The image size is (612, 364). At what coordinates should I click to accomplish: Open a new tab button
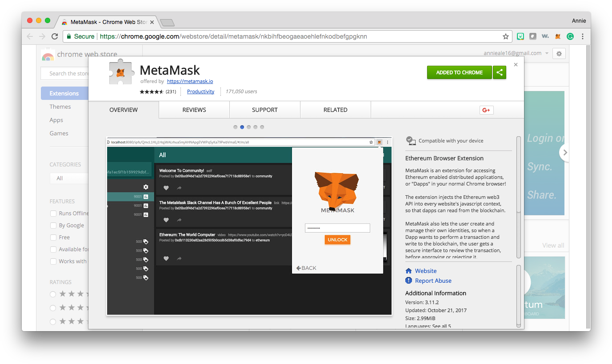[167, 22]
